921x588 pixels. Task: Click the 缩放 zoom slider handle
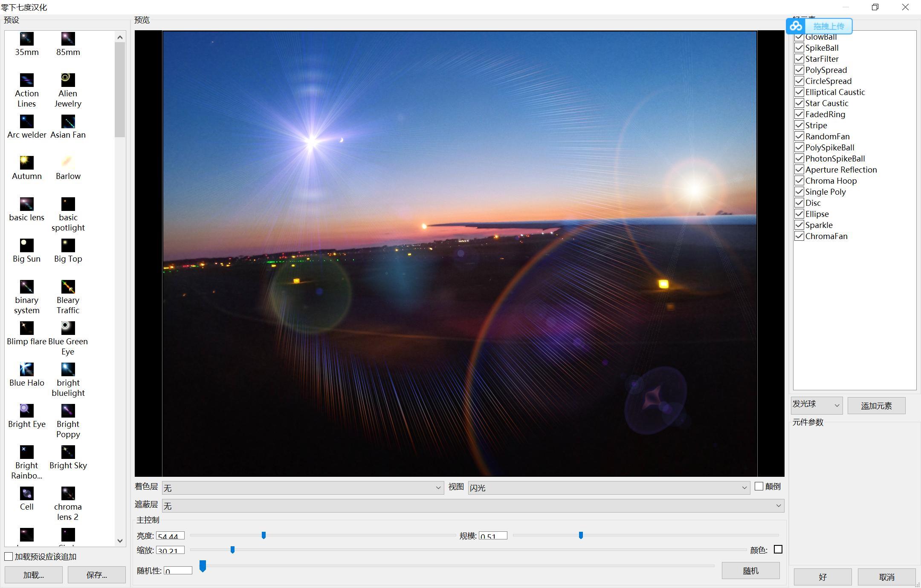pos(232,550)
